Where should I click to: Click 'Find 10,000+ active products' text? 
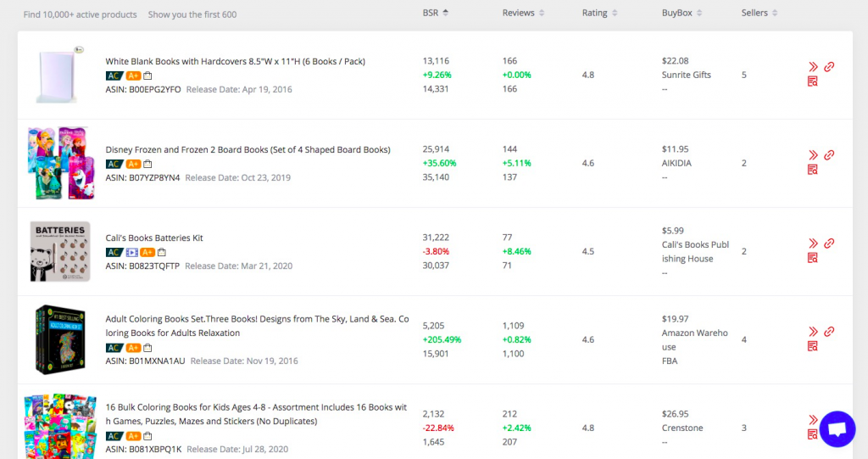(x=80, y=14)
